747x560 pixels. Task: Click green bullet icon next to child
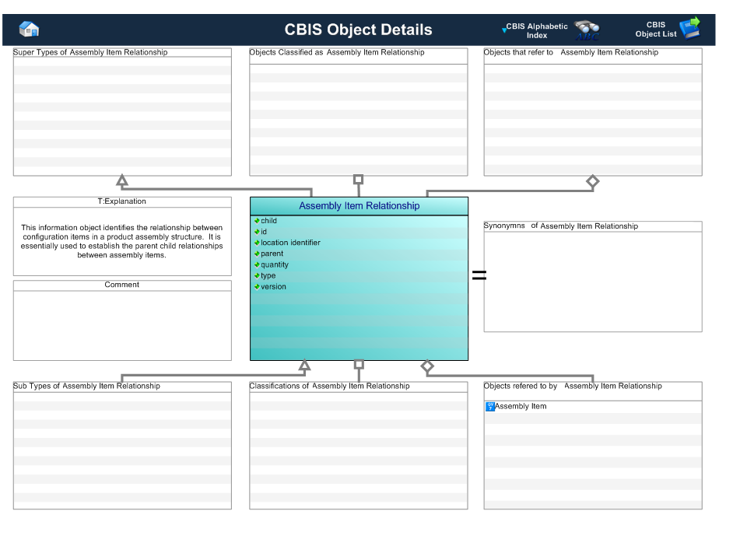(257, 221)
